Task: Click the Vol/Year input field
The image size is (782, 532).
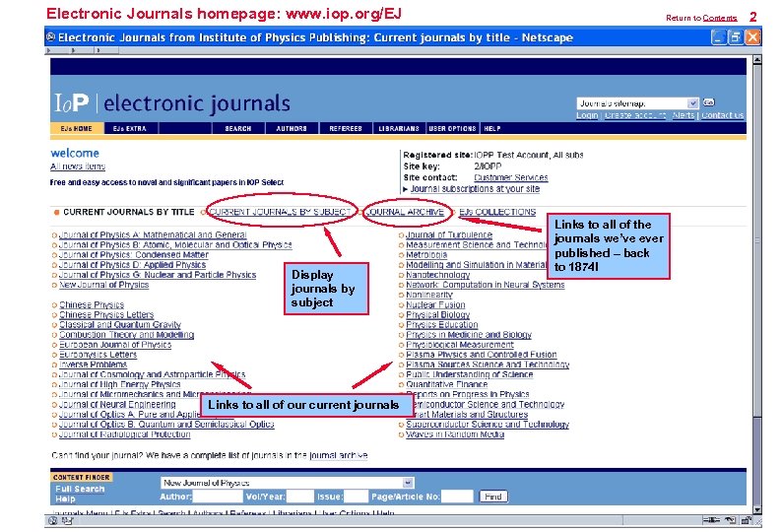Action: pos(300,497)
